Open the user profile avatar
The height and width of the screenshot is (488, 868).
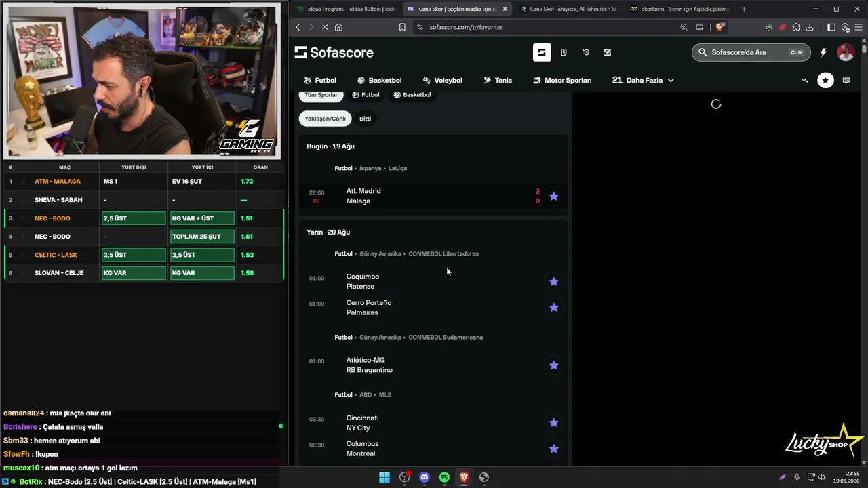846,52
